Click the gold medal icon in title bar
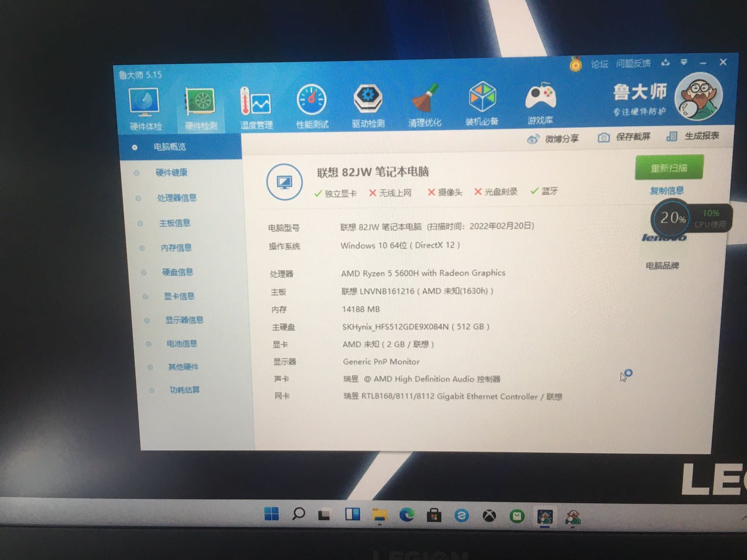This screenshot has width=747, height=560. click(575, 65)
